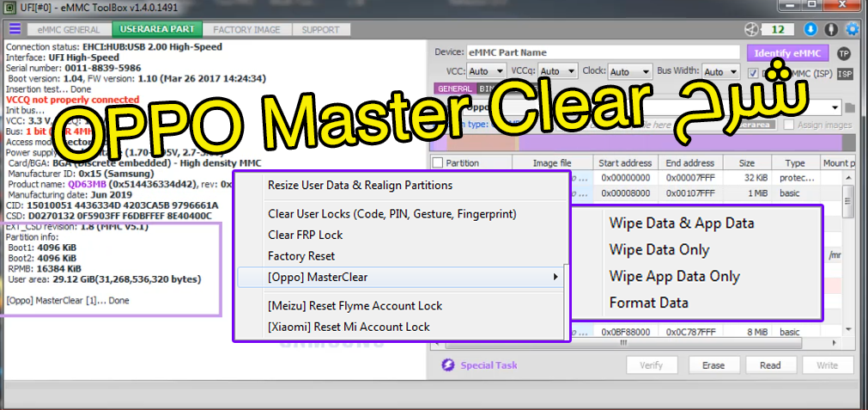868x410 pixels.
Task: Switch to SUPPORT tab
Action: [x=320, y=29]
